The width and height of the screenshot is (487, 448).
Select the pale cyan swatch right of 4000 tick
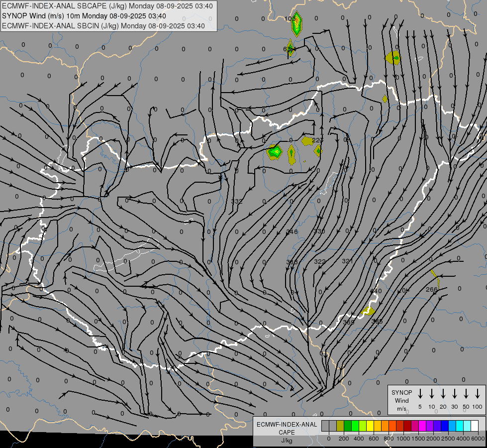tap(467, 426)
